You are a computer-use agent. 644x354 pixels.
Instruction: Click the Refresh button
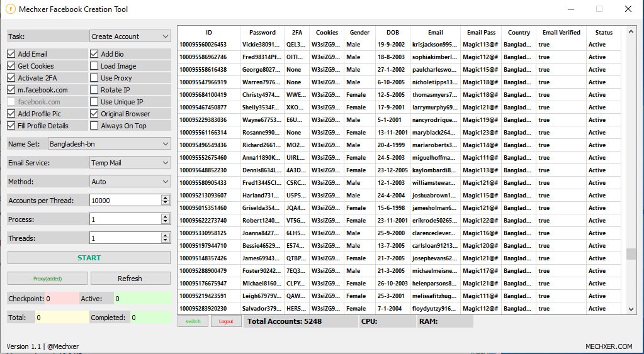130,278
